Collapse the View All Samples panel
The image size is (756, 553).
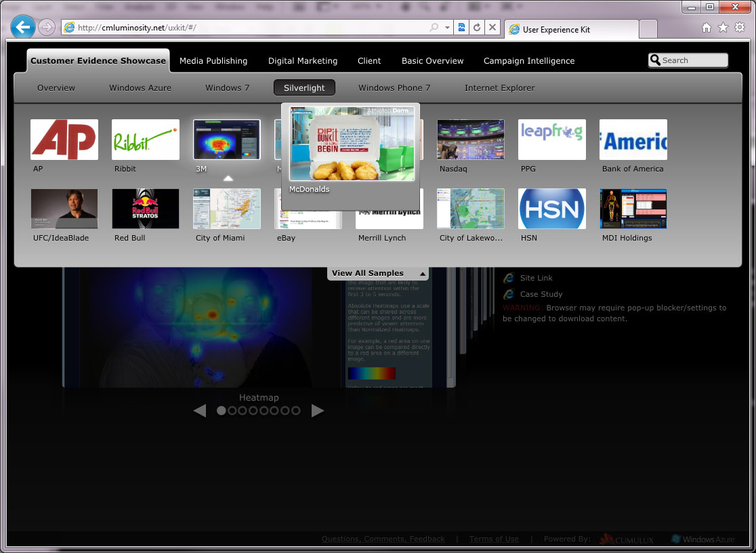click(379, 273)
